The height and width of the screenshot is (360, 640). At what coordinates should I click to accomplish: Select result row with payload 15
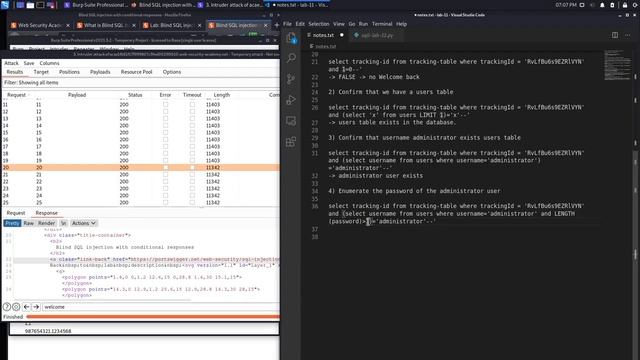click(140, 132)
